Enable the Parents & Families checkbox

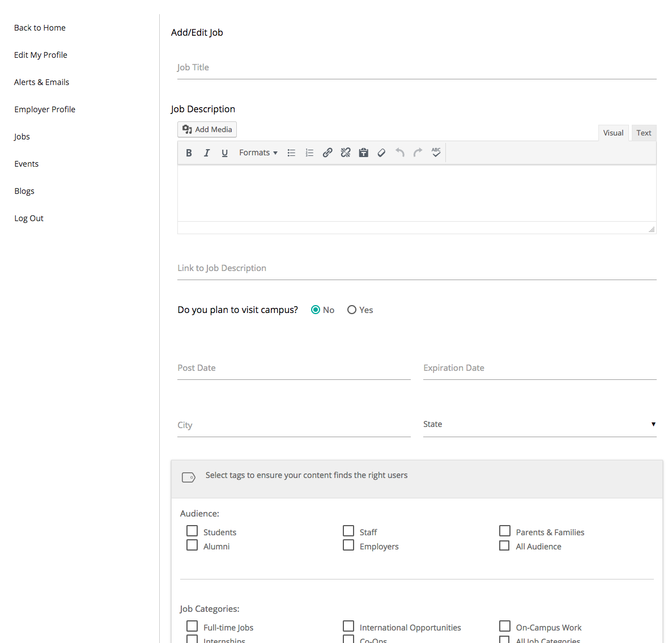tap(505, 531)
